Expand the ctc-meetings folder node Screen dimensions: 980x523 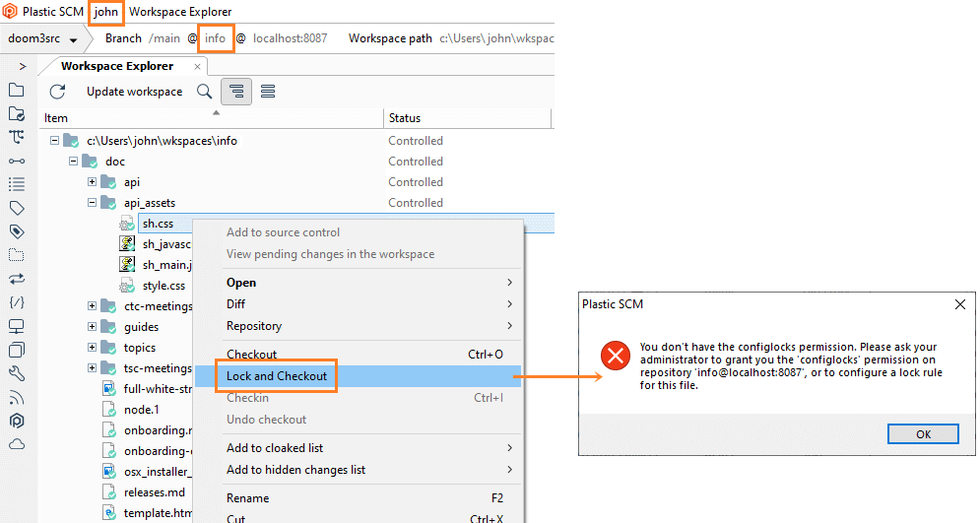click(92, 306)
